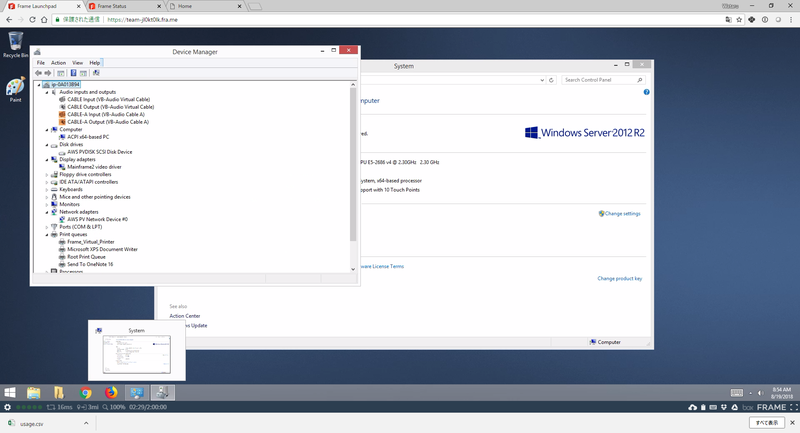Open File Explorer from remote taskbar

tap(34, 393)
